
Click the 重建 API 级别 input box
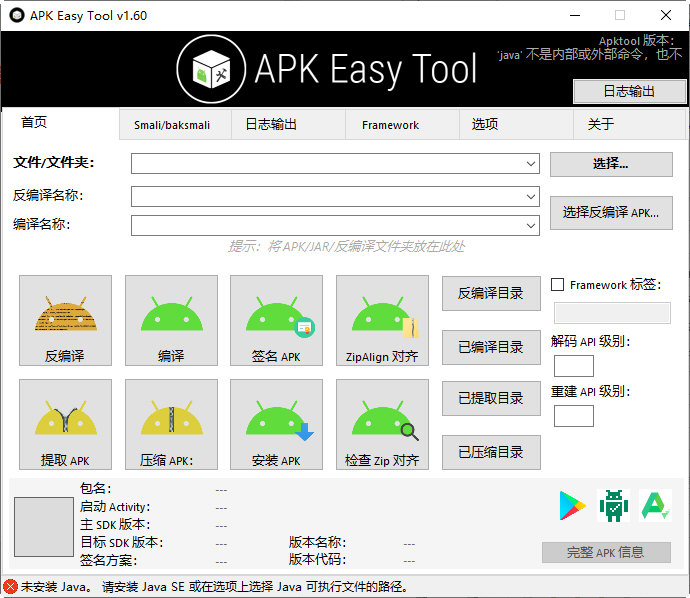(x=574, y=416)
